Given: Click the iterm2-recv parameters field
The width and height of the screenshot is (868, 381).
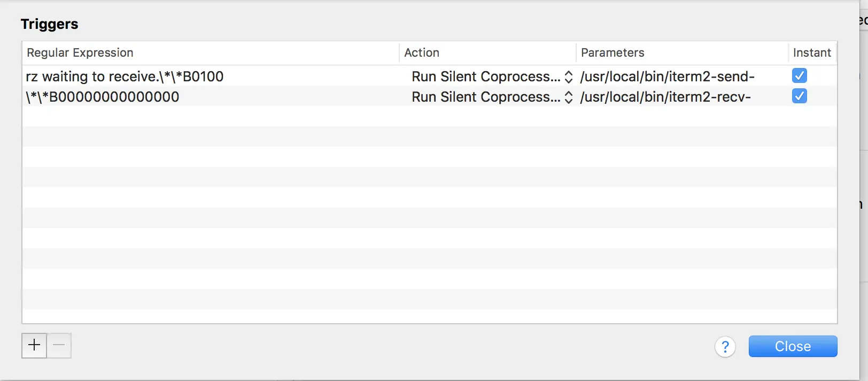Looking at the screenshot, I should 665,97.
